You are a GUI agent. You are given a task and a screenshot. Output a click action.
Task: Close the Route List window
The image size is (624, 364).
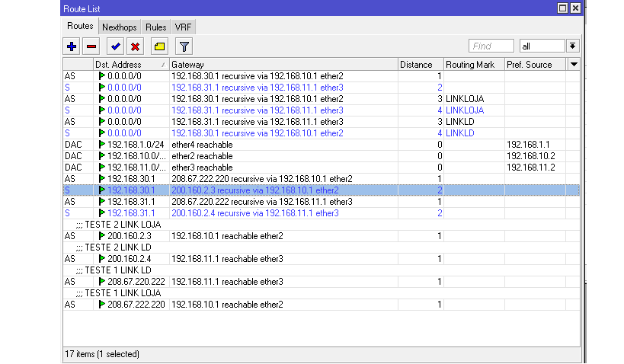(x=575, y=8)
